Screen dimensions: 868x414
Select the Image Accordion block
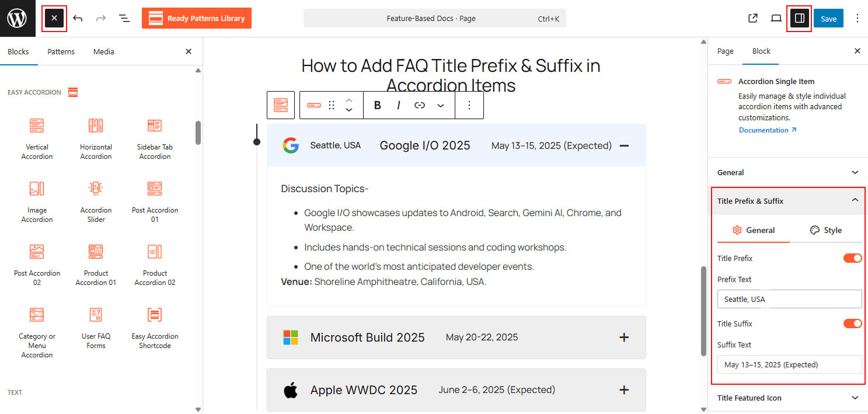(x=37, y=200)
